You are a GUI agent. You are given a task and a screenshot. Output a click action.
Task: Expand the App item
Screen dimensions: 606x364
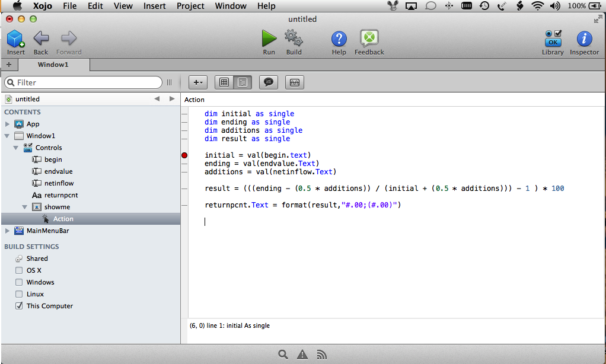tap(7, 124)
